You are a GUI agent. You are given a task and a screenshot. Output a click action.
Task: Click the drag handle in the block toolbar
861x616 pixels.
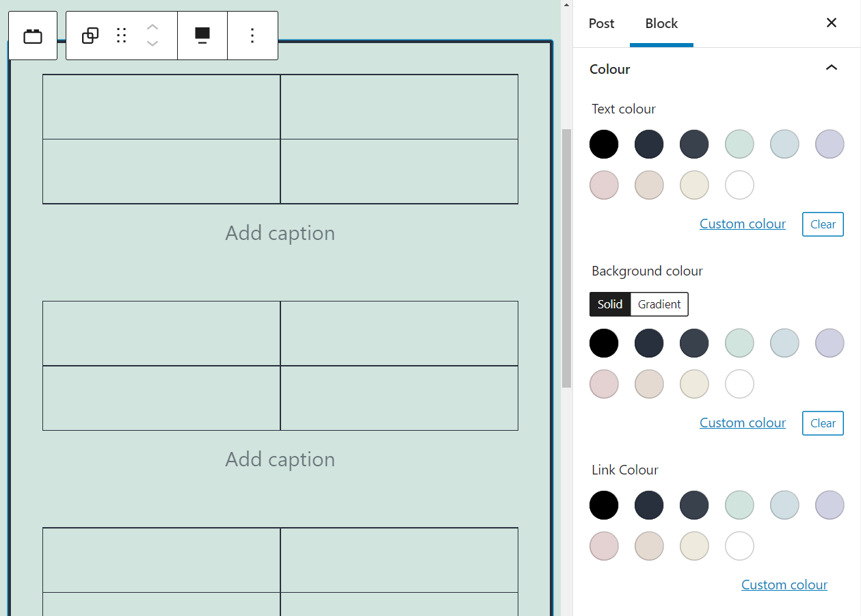tap(121, 36)
